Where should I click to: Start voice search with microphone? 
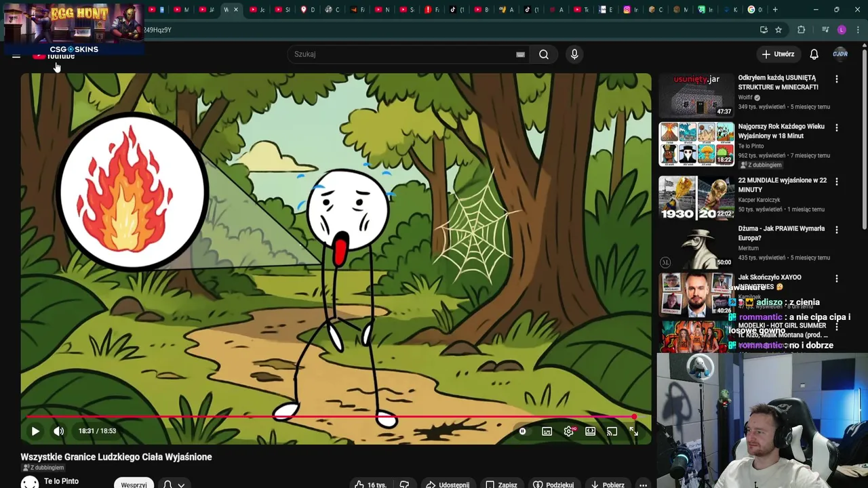(x=574, y=54)
